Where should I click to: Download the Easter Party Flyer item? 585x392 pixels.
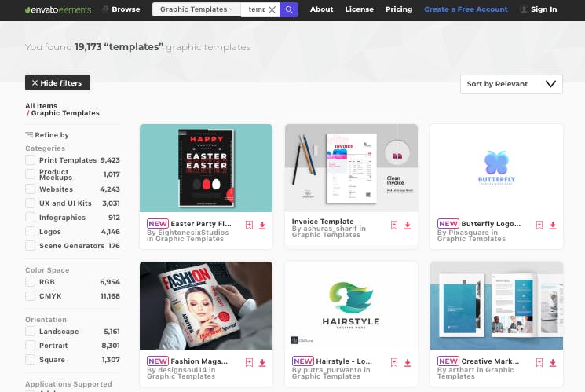pos(262,225)
